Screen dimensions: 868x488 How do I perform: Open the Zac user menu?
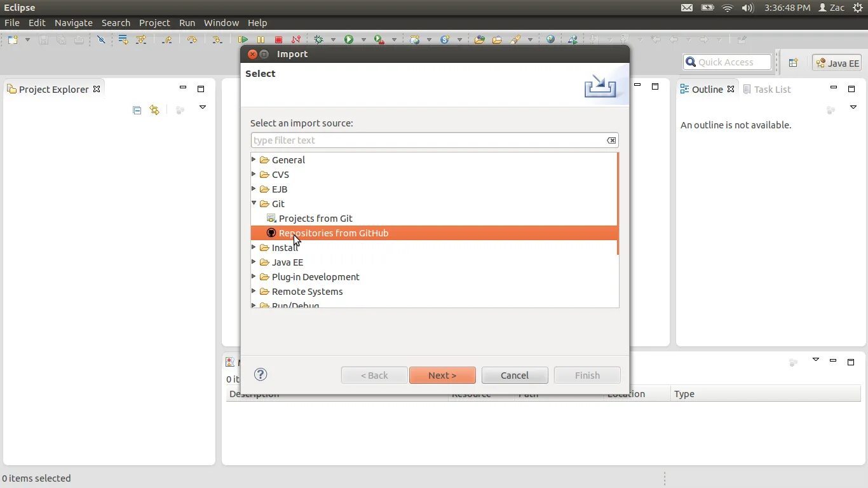click(x=831, y=8)
